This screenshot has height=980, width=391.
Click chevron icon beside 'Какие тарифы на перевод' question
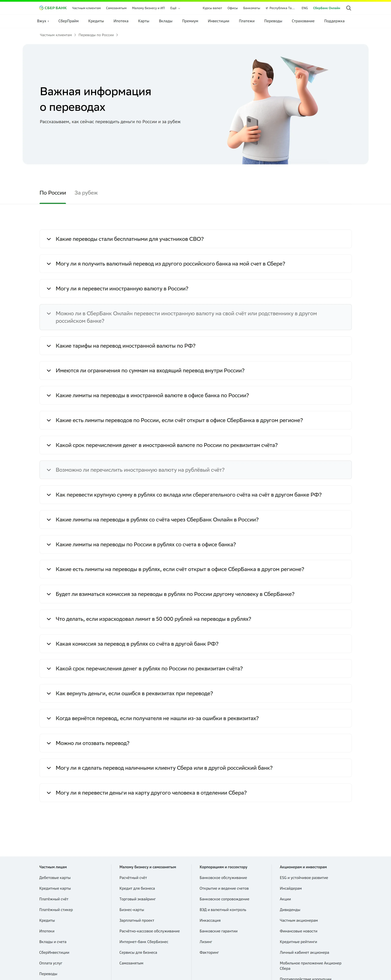click(49, 346)
